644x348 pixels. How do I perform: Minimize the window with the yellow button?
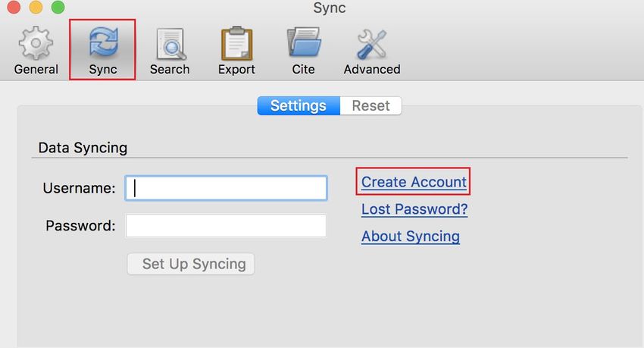coord(36,7)
